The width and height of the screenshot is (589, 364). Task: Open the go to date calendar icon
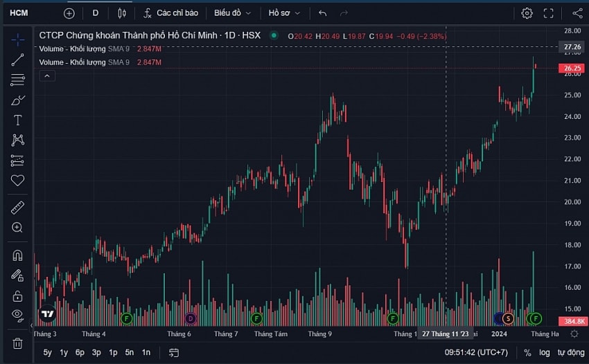(173, 352)
